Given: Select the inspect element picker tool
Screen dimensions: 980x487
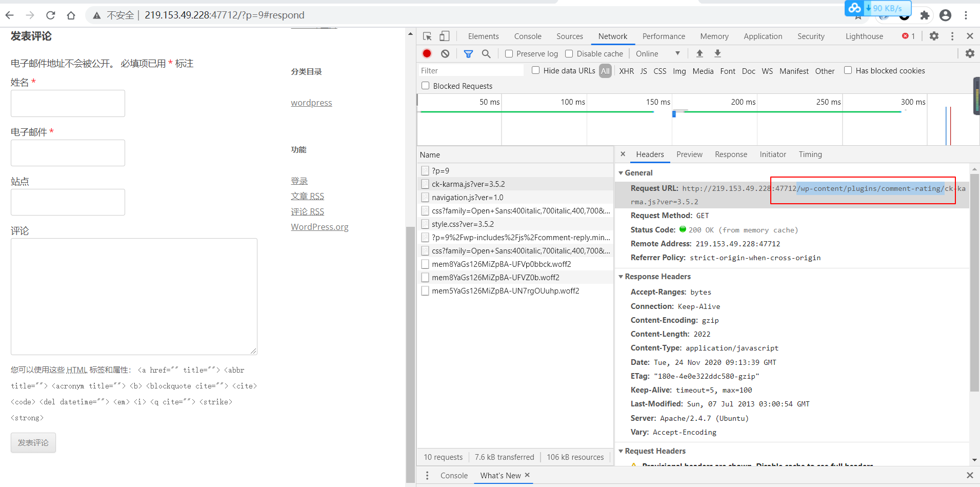Looking at the screenshot, I should [x=427, y=36].
